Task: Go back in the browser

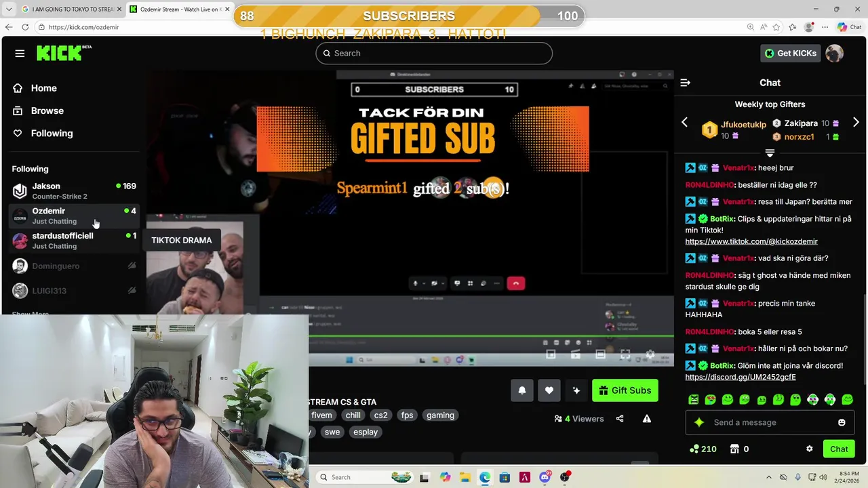Action: pyautogui.click(x=9, y=27)
